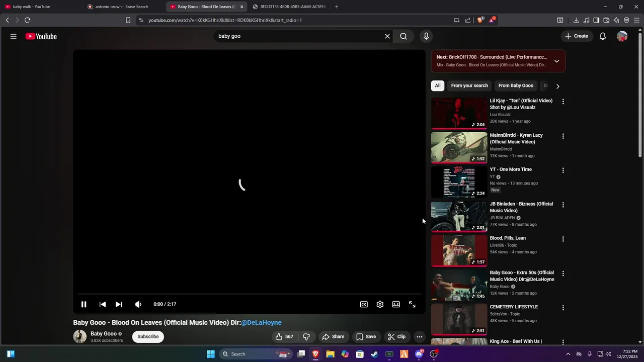Open options for CEMETERY LIFESTYLE video
The height and width of the screenshot is (362, 644).
pyautogui.click(x=563, y=308)
